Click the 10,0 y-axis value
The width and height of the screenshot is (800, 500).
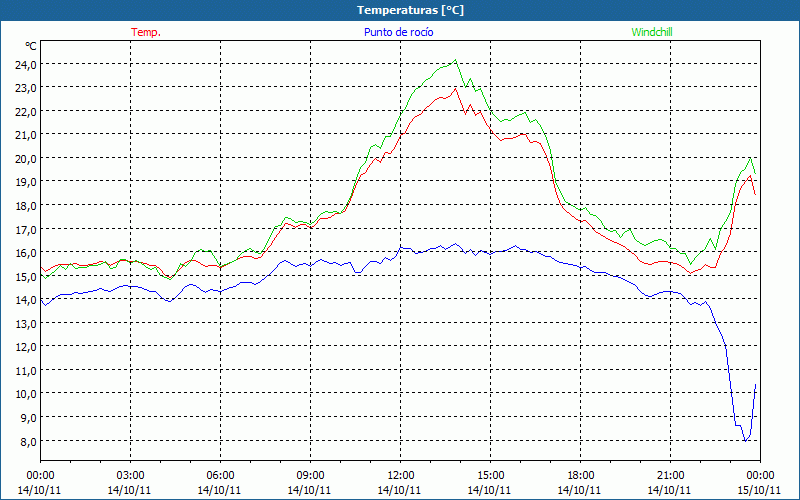coord(26,394)
